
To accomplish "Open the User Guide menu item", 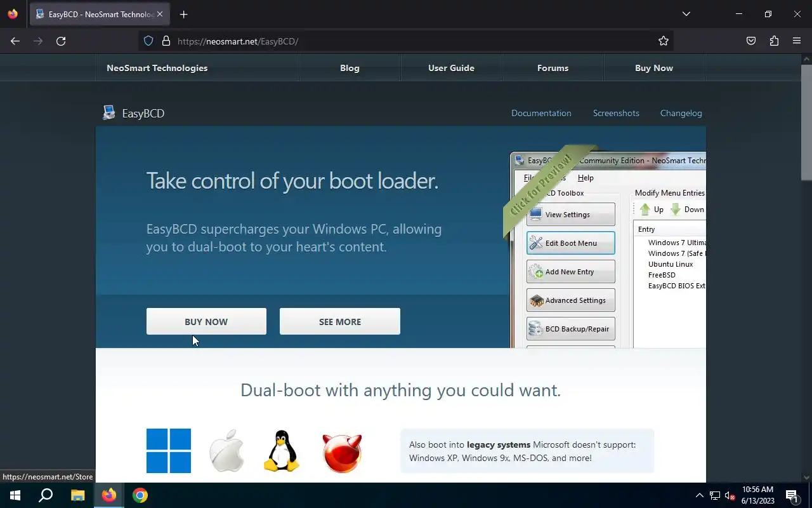I will click(x=451, y=68).
